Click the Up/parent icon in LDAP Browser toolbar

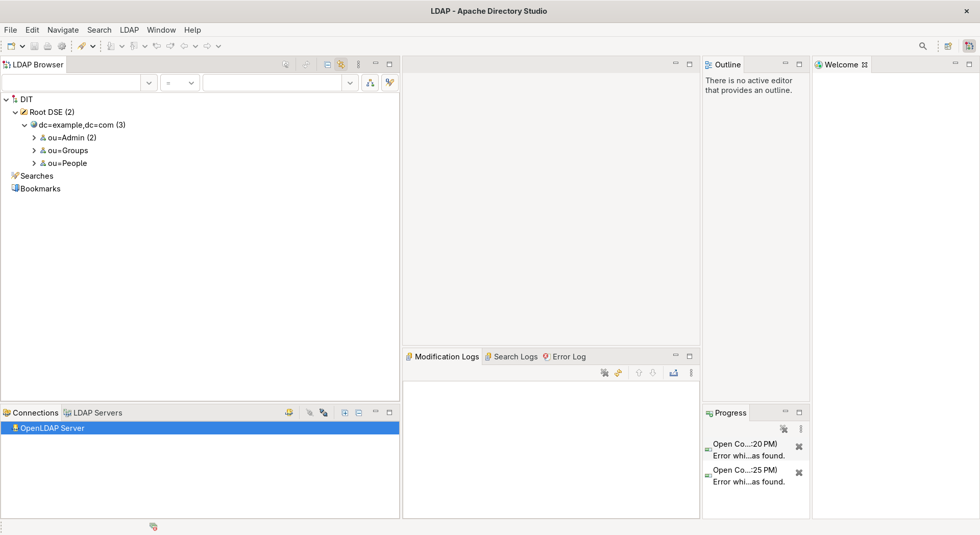point(286,65)
